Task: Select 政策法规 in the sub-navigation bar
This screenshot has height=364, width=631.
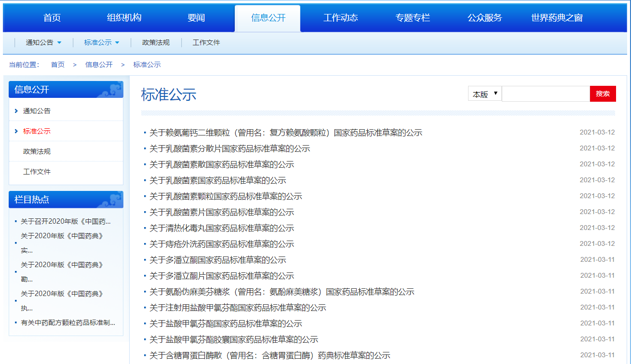Action: (156, 42)
